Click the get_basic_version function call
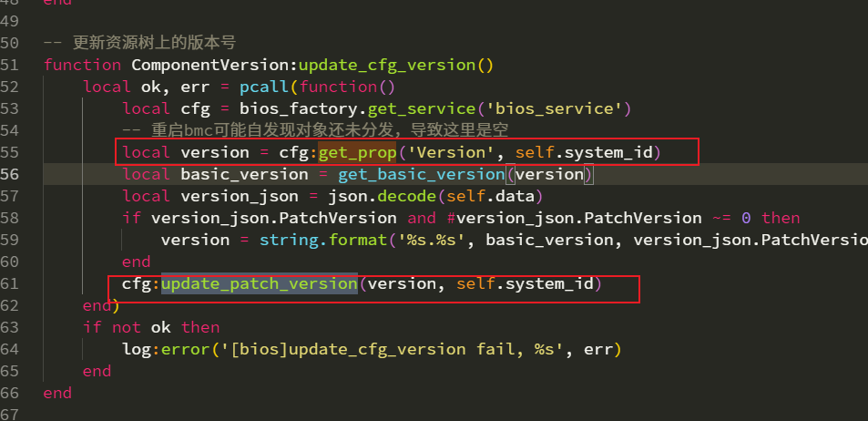Viewport: 868px width, 421px height. 421,174
